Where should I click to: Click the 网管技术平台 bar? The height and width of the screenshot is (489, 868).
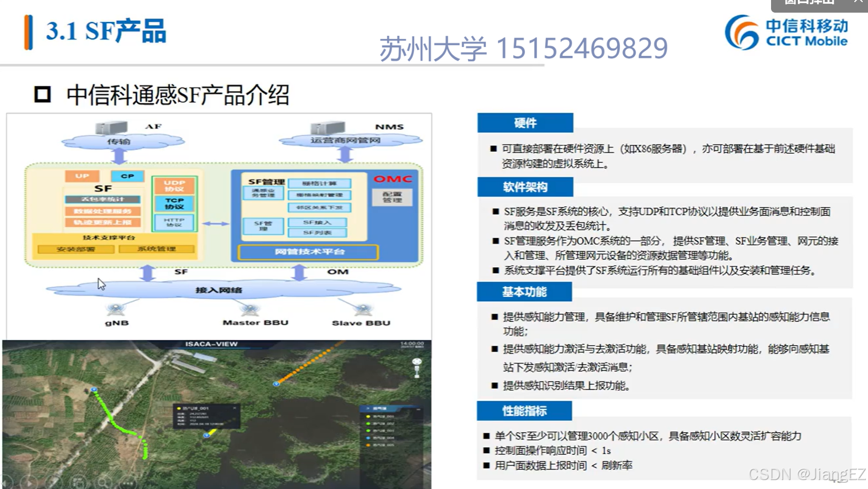pyautogui.click(x=308, y=252)
